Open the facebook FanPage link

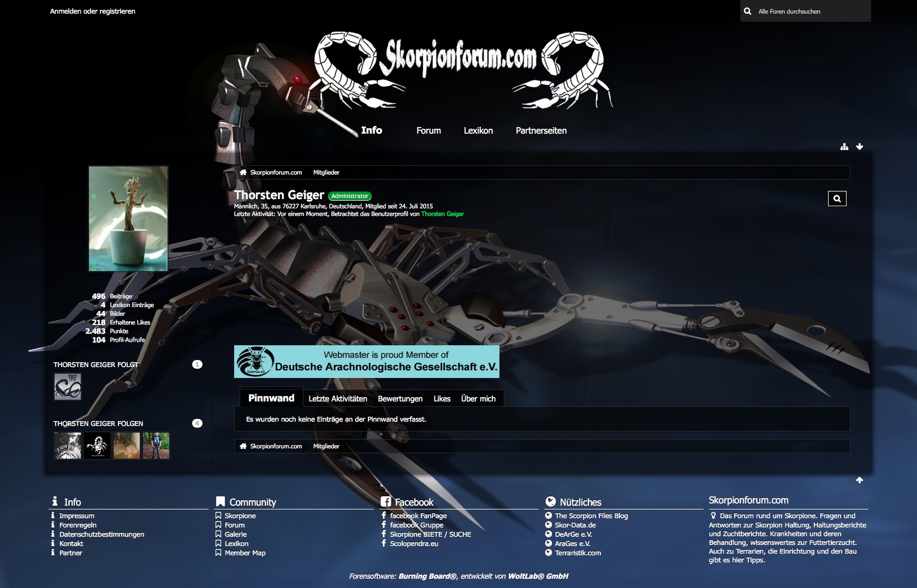(418, 516)
